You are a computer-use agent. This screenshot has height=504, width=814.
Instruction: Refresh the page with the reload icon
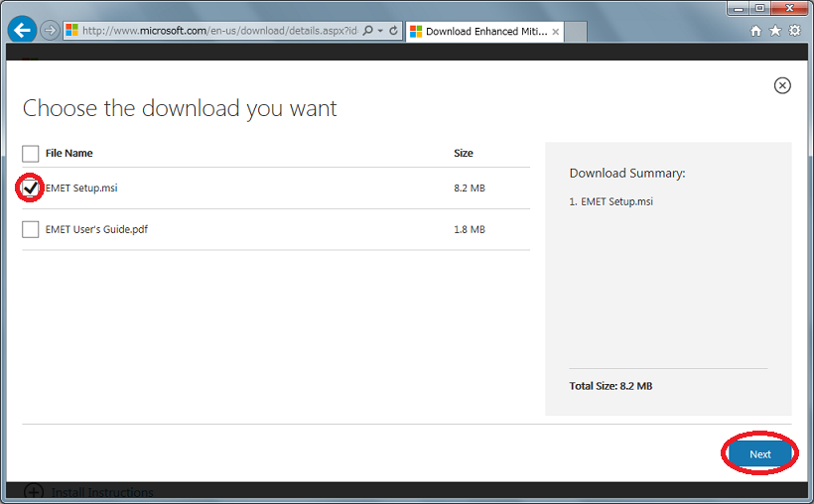coord(393,31)
